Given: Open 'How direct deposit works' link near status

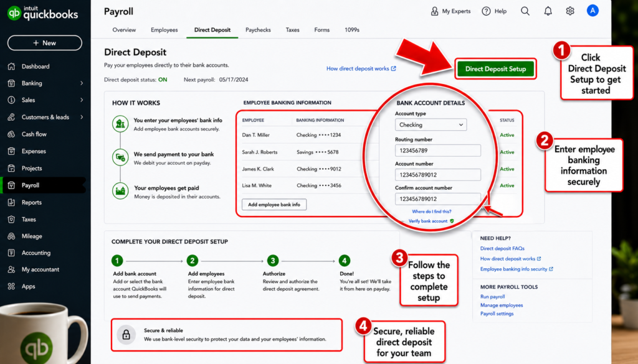Looking at the screenshot, I should [361, 68].
